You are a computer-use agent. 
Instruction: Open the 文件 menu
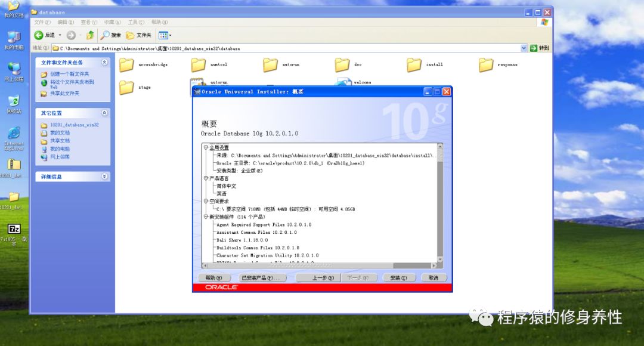point(39,22)
